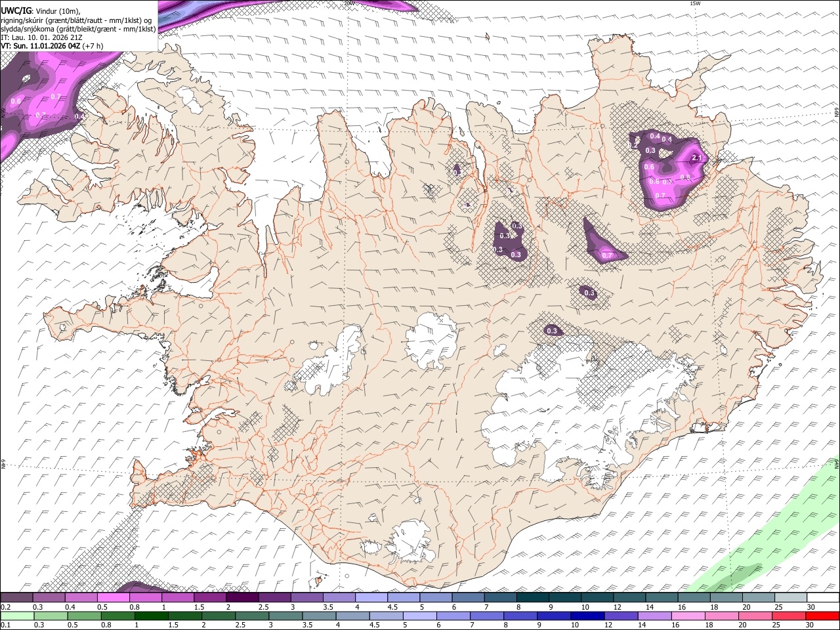
Task: Click the 'VT: Sun. 11.01.2026 04Z (+7 h)' line
Action: [52, 46]
